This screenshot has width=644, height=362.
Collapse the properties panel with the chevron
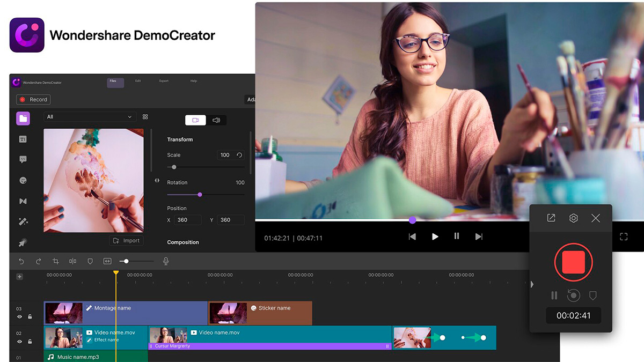(157, 181)
